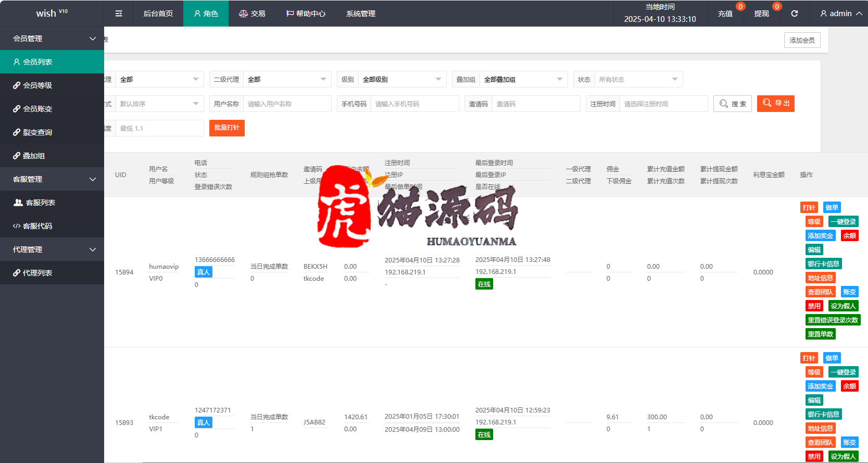Toggle the sidebar collapse hamburger icon
The width and height of the screenshot is (868, 463).
coord(119,14)
